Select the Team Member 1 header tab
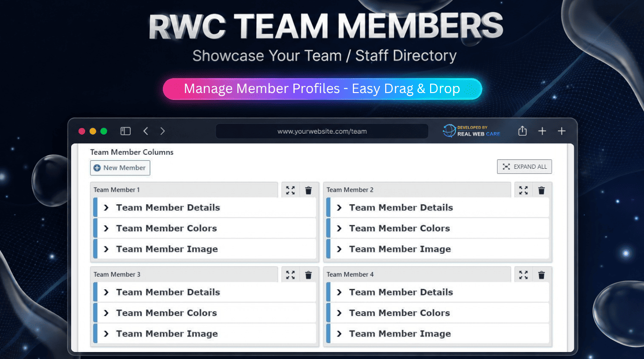Image resolution: width=644 pixels, height=359 pixels. tap(184, 190)
